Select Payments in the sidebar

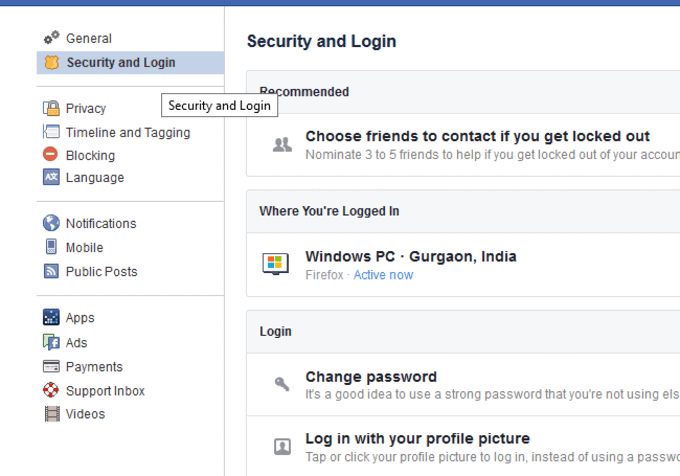coord(94,367)
